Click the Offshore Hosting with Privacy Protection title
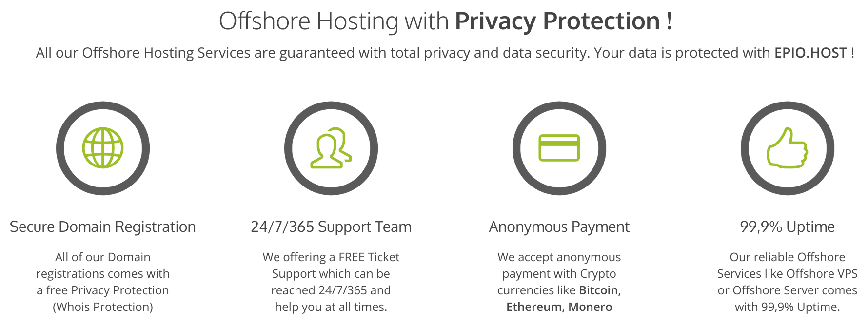 [446, 21]
